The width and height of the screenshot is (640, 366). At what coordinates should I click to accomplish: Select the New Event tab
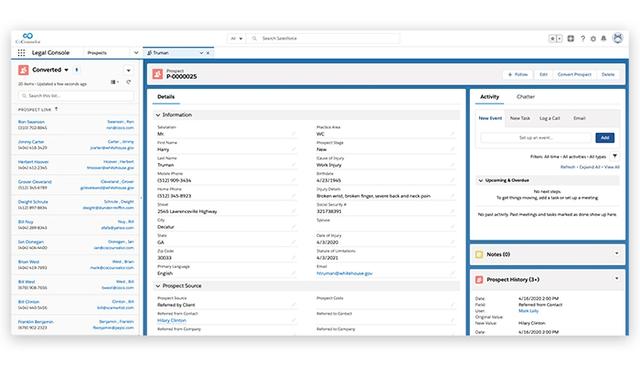pos(490,118)
